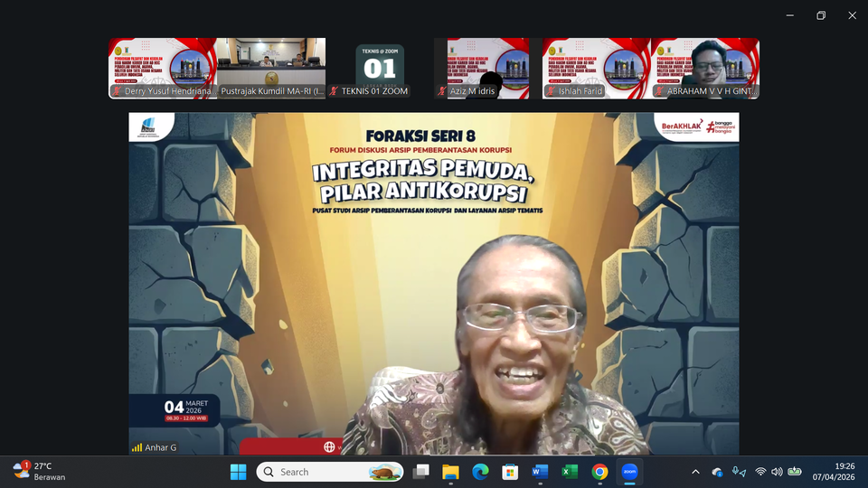Viewport: 868px width, 488px height.
Task: Open Microsoft Word from the taskbar
Action: pos(540,472)
